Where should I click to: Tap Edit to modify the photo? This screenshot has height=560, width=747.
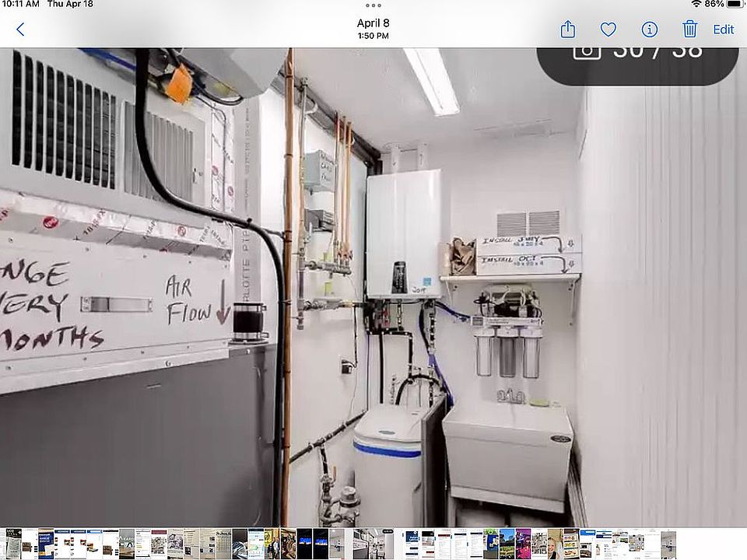pos(724,30)
